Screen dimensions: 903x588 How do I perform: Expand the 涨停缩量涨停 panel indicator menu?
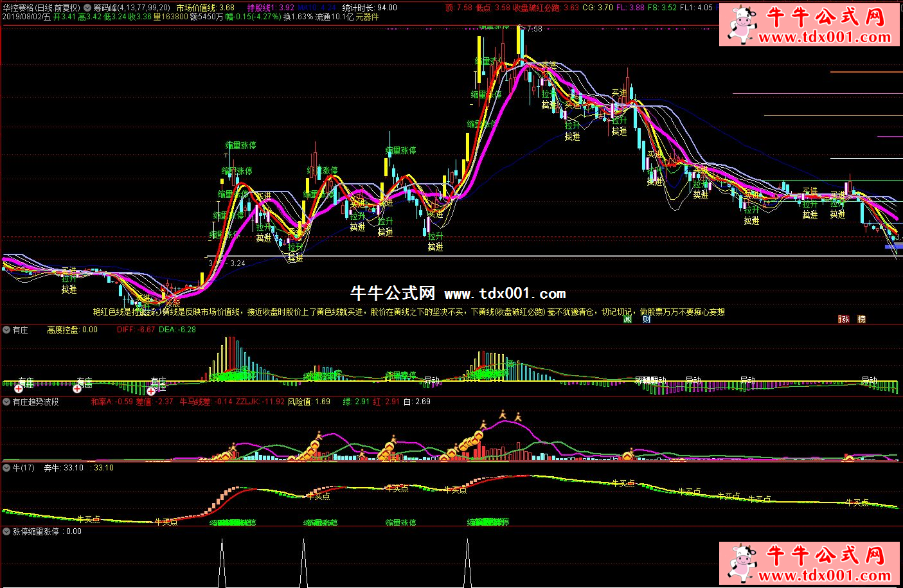[6, 532]
